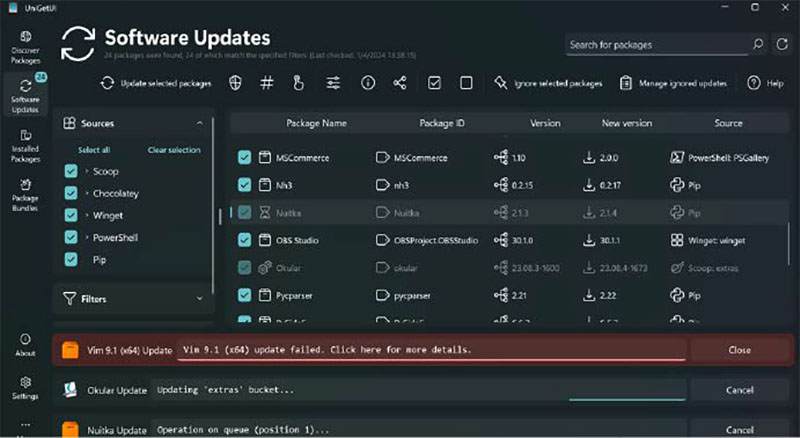Click download icon beside 30.1.1
Viewport: 800px width, 438px height.
pos(589,240)
